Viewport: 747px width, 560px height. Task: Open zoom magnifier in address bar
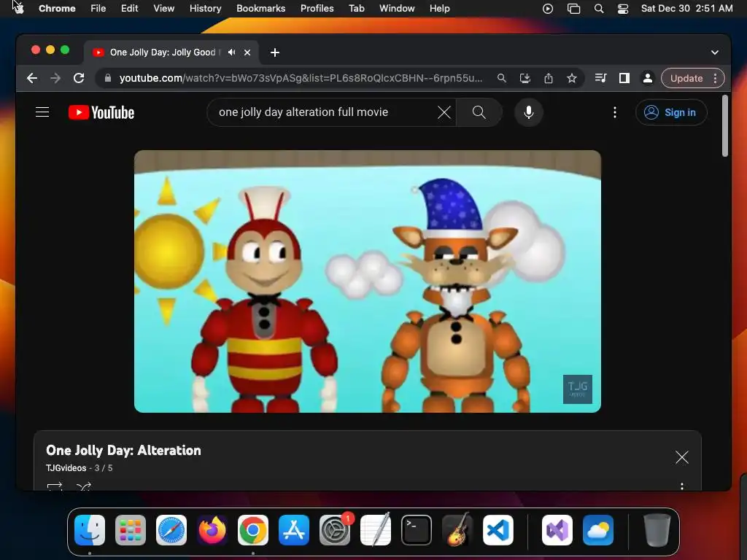coord(502,78)
